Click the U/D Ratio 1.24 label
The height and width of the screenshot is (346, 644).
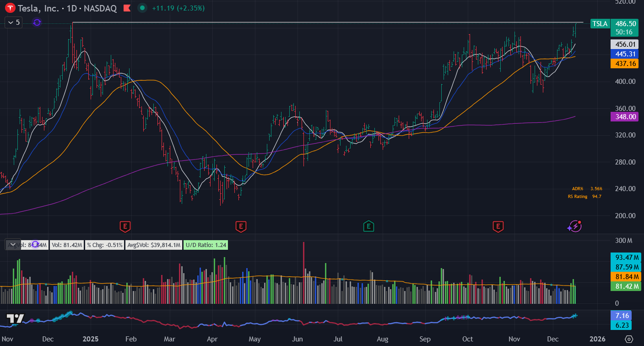tap(206, 245)
